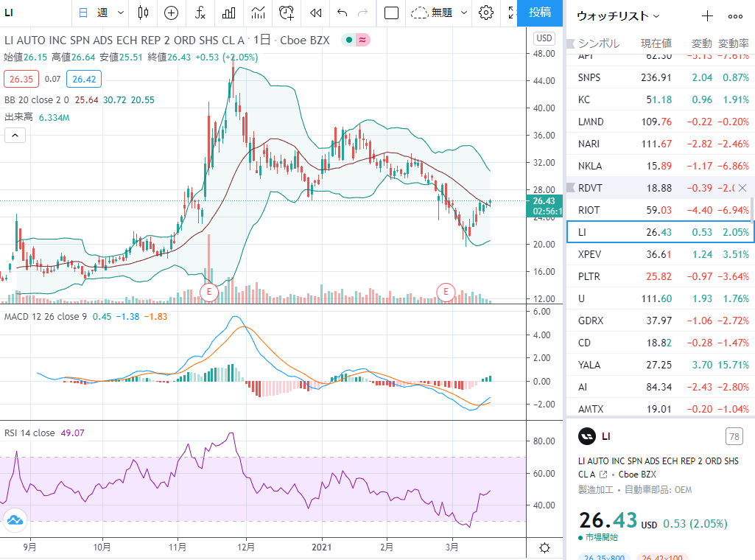Collapse the indicator legend arrow
Screen dimensions: 755x560
coord(15,136)
